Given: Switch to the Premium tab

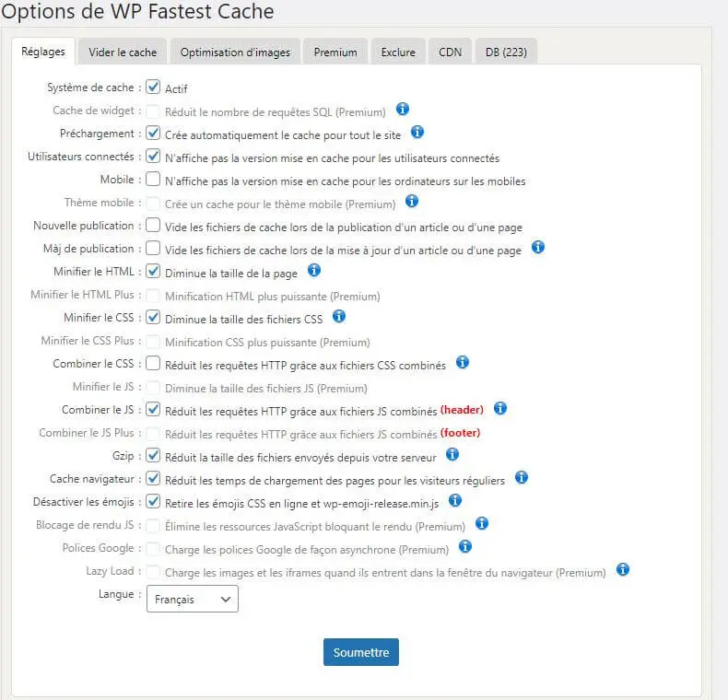Looking at the screenshot, I should pyautogui.click(x=335, y=52).
